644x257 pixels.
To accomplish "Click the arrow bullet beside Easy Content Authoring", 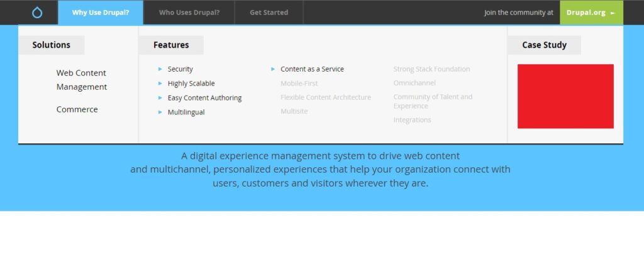I will [x=160, y=97].
